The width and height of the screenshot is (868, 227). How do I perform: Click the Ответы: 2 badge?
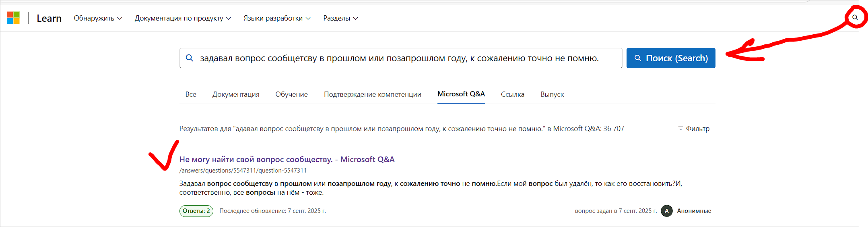(196, 211)
